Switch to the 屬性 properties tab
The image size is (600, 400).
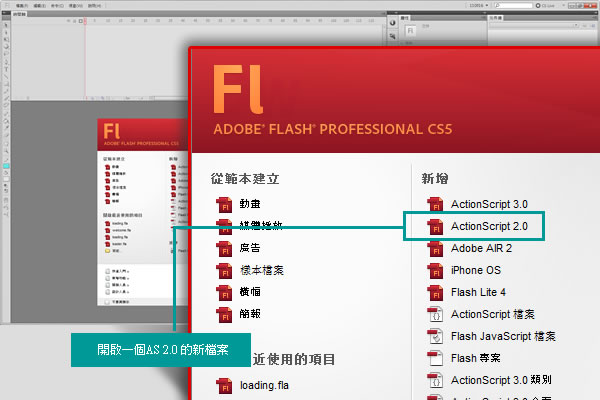pos(404,18)
